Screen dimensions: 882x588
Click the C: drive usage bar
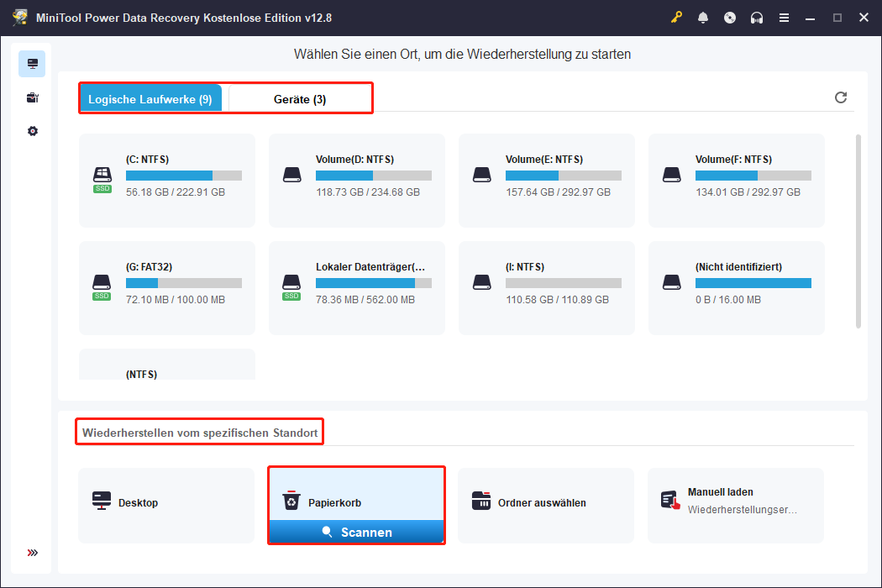[x=184, y=176]
